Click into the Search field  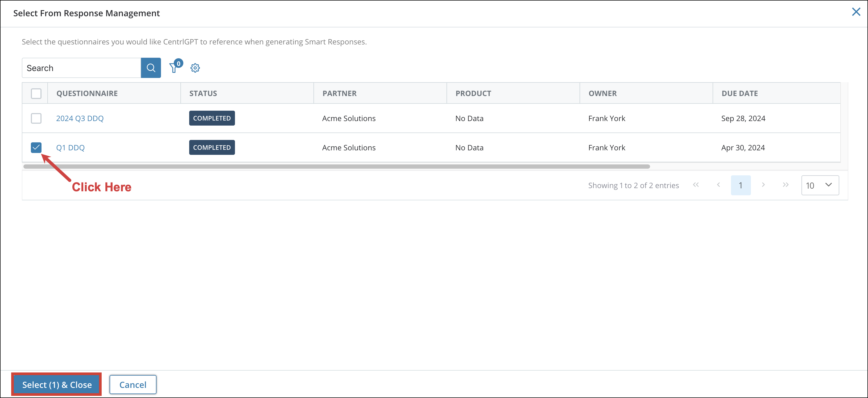point(81,68)
